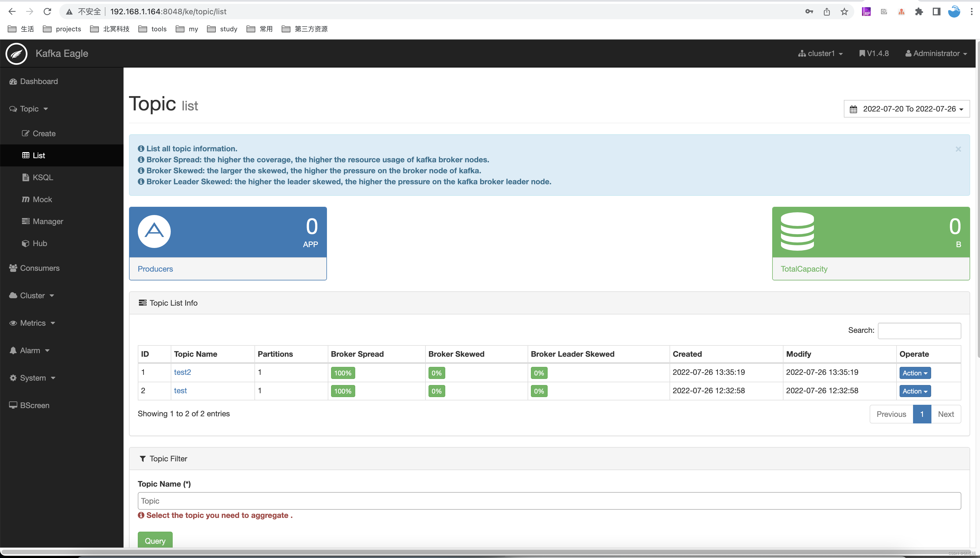Select page 1 in pagination
The height and width of the screenshot is (558, 980).
coord(922,414)
